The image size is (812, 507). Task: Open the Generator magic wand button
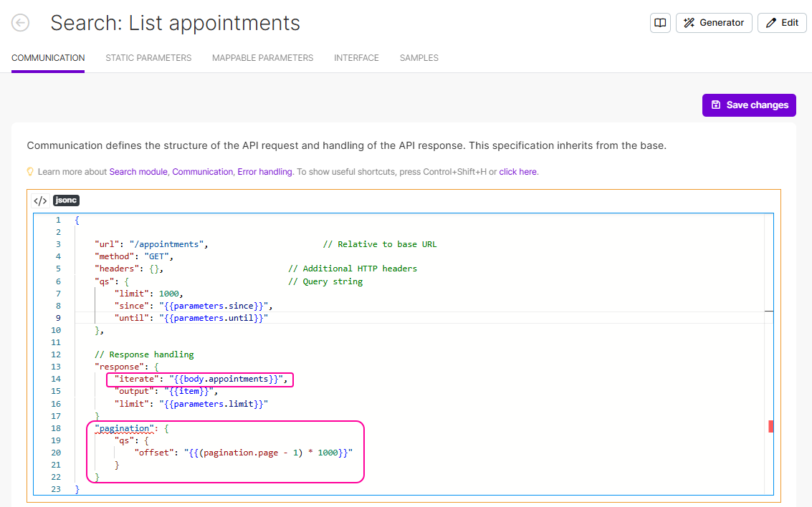(x=714, y=23)
